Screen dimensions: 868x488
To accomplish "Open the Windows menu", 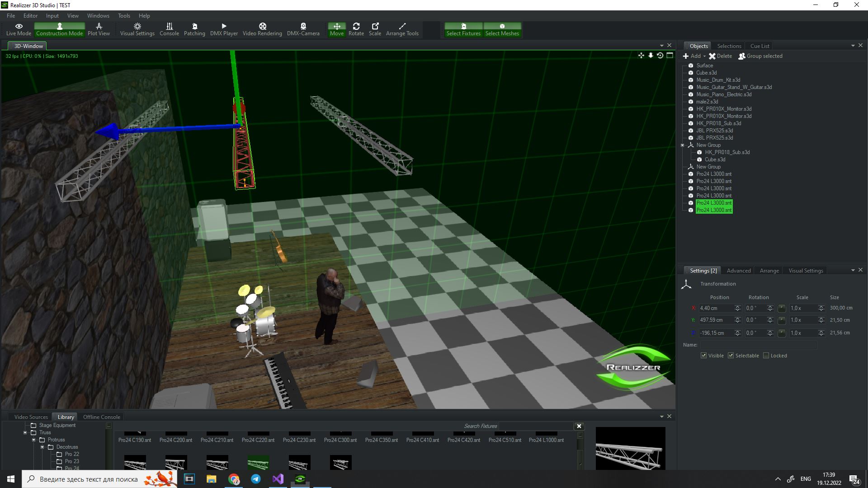I will tap(98, 15).
